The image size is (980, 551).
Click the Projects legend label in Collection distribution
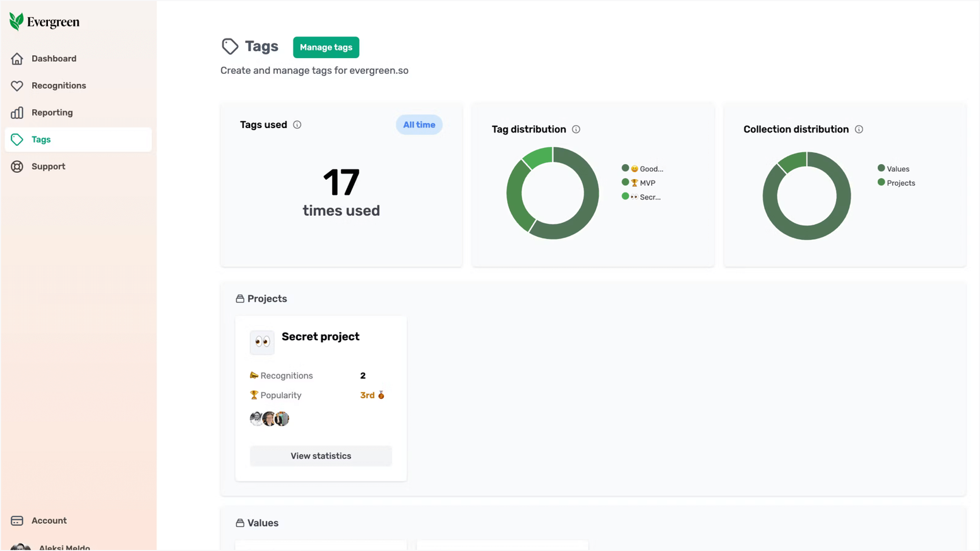pyautogui.click(x=901, y=183)
